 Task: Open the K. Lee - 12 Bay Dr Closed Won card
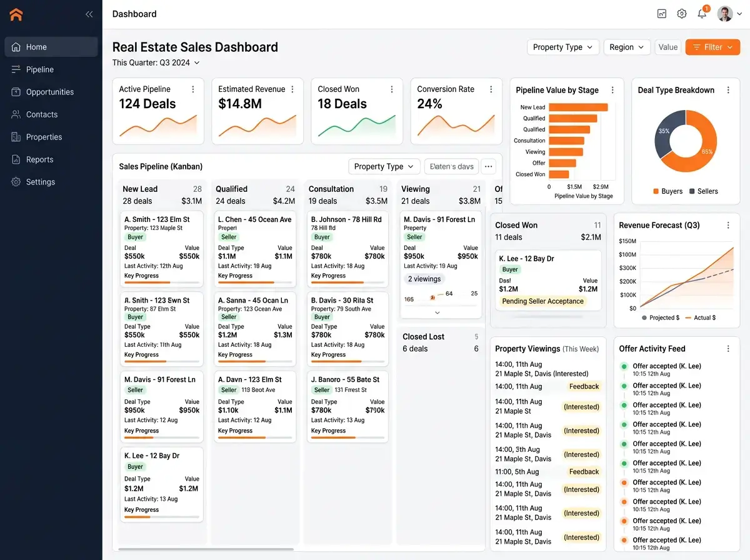click(x=548, y=281)
